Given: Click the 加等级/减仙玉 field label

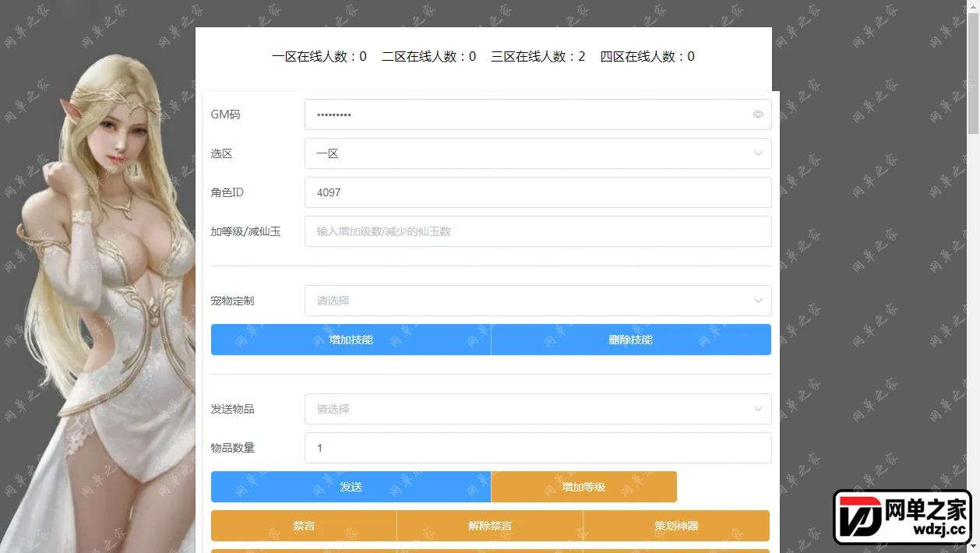Looking at the screenshot, I should [x=246, y=231].
